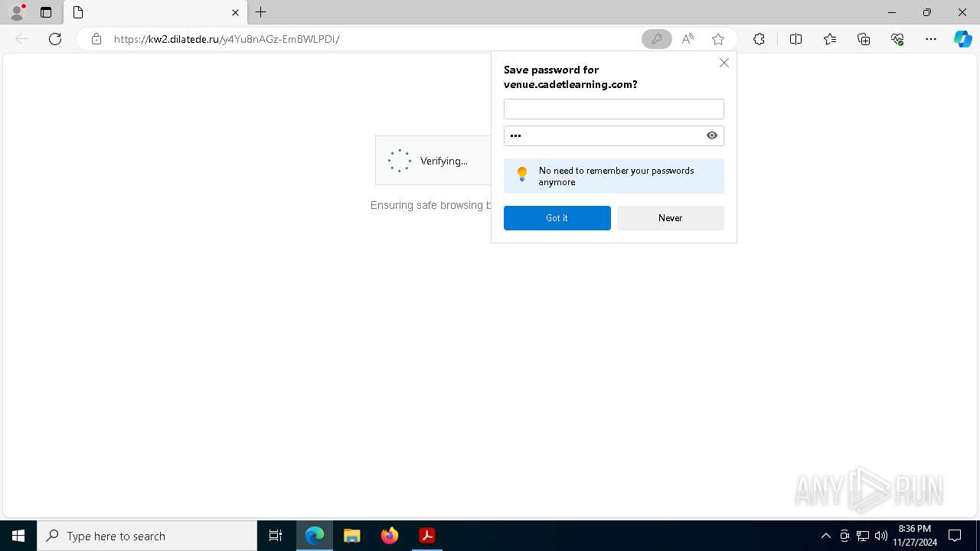The image size is (980, 551).
Task: Open Settings and more menu
Action: click(x=931, y=39)
